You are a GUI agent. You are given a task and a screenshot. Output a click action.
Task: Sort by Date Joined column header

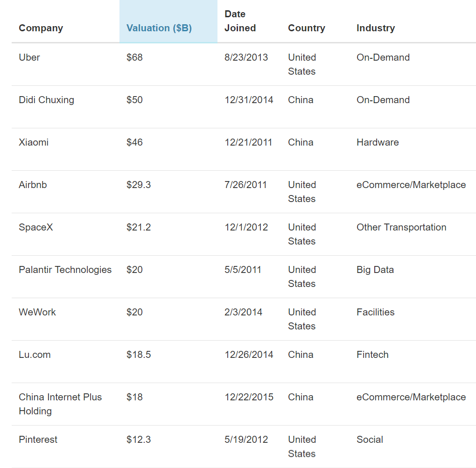(x=240, y=21)
